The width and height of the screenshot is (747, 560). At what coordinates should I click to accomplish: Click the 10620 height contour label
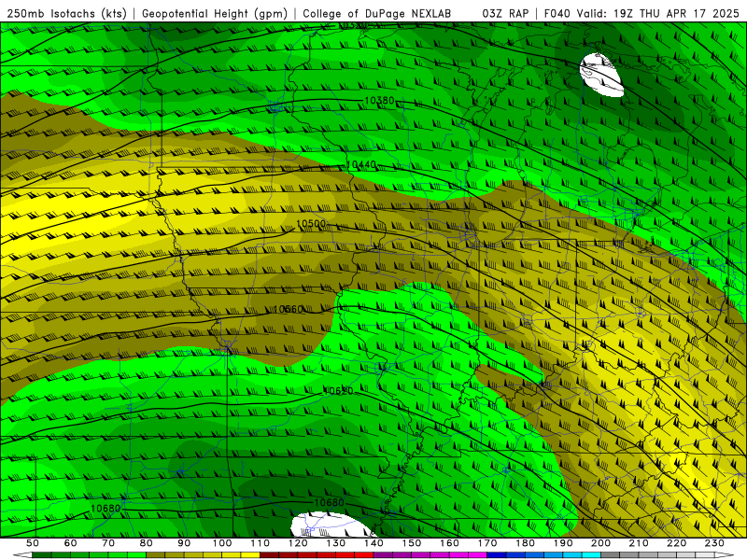click(338, 391)
